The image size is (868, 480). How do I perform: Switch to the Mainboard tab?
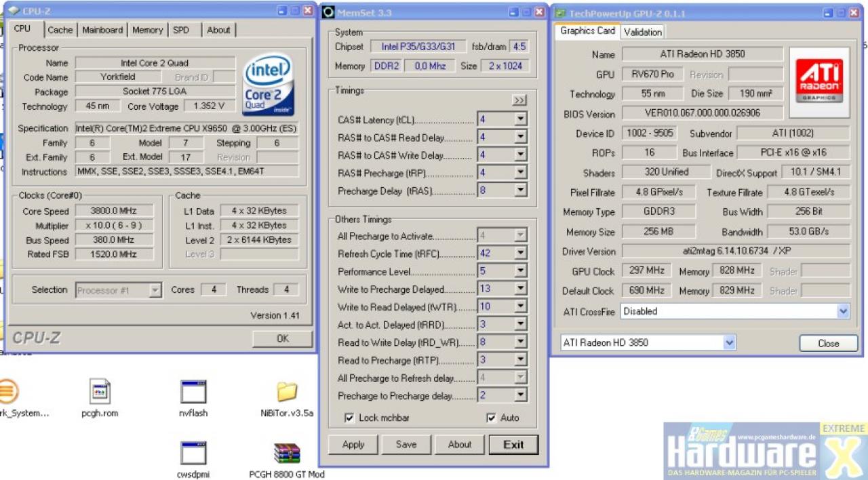click(102, 30)
